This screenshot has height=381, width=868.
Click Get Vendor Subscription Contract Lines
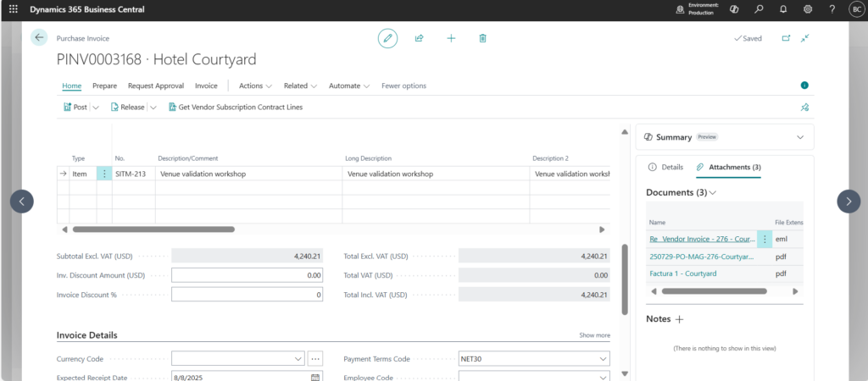[236, 108]
